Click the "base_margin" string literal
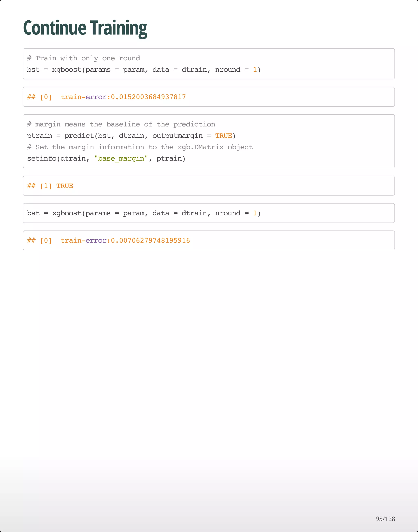Screen dimensions: 418x532 coord(121,159)
